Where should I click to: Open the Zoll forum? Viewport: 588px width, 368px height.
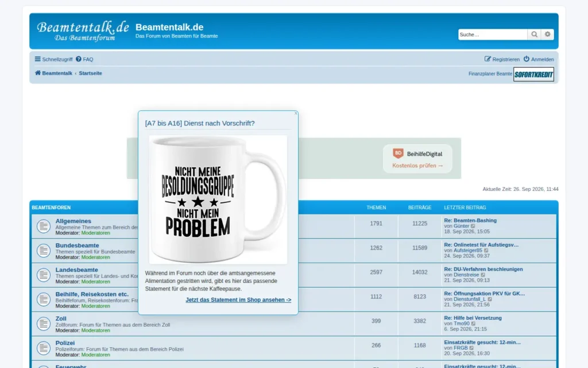click(61, 319)
